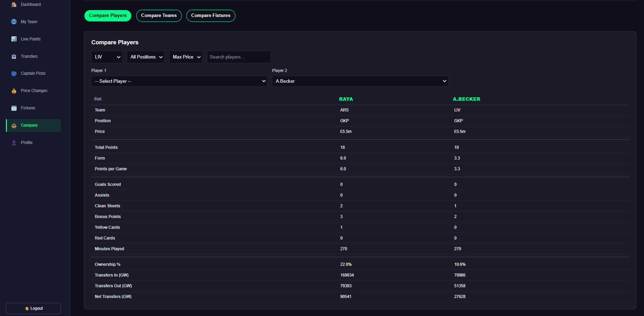Expand the All Positions dropdown

(146, 57)
